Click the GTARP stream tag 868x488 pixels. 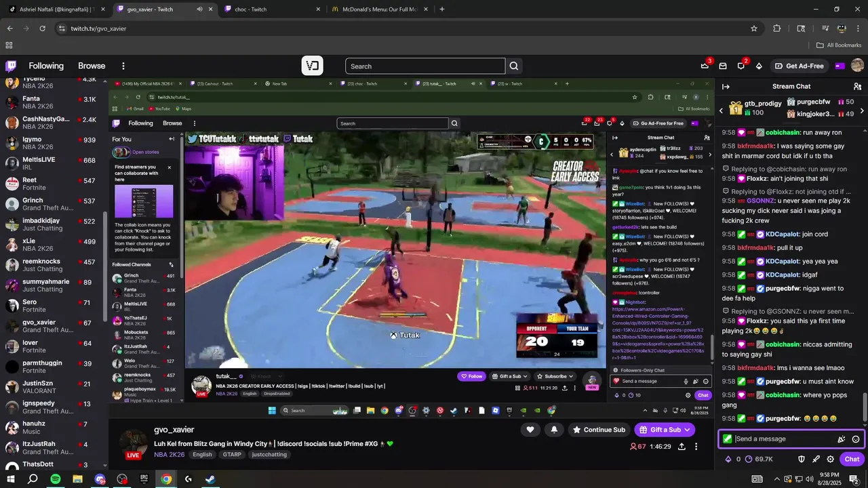(232, 455)
